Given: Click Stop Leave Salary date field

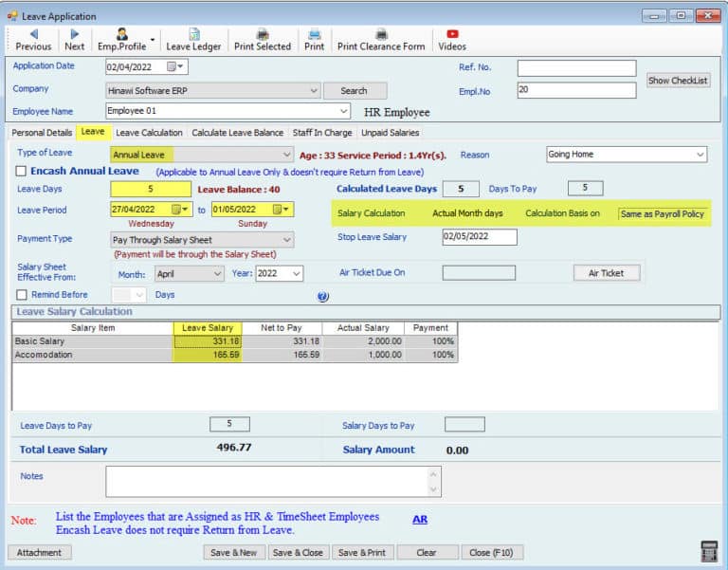Looking at the screenshot, I should 480,236.
